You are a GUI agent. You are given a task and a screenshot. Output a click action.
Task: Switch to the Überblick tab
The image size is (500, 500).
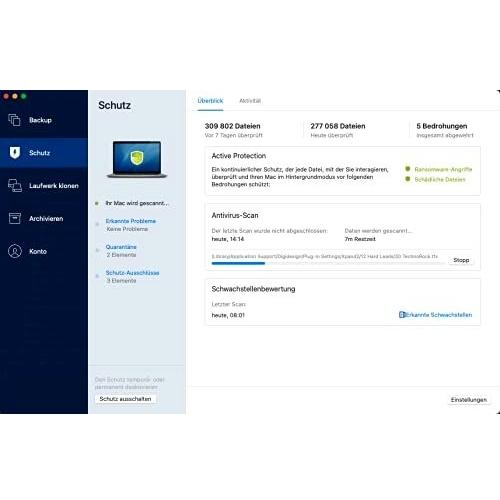pyautogui.click(x=210, y=101)
